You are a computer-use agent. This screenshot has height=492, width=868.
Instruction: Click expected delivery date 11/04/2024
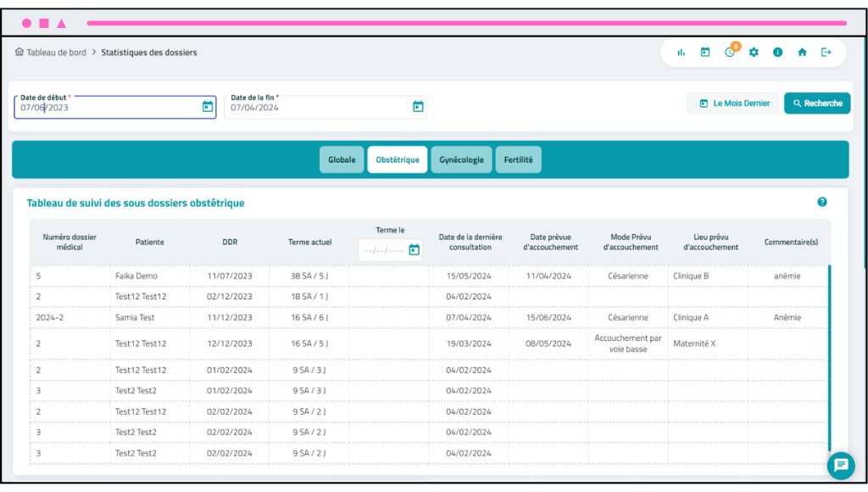548,276
